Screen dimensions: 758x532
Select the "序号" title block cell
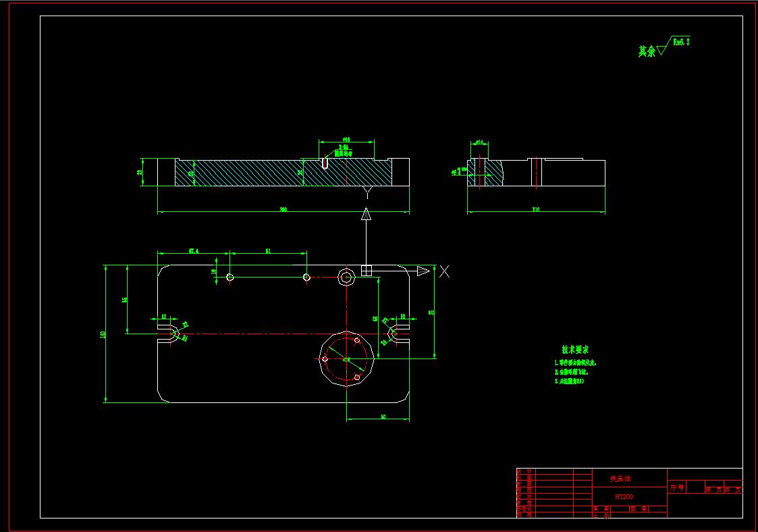point(677,487)
